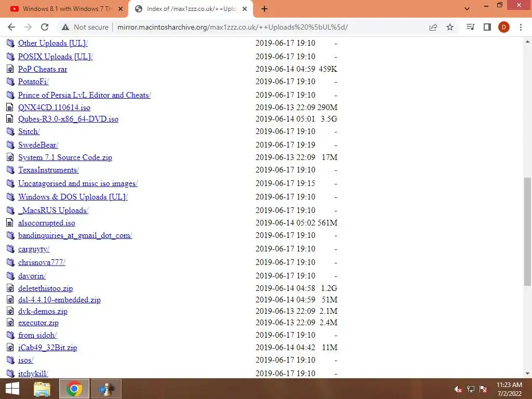Open the Chrome profile avatar D
The width and height of the screenshot is (532, 399).
tap(504, 27)
